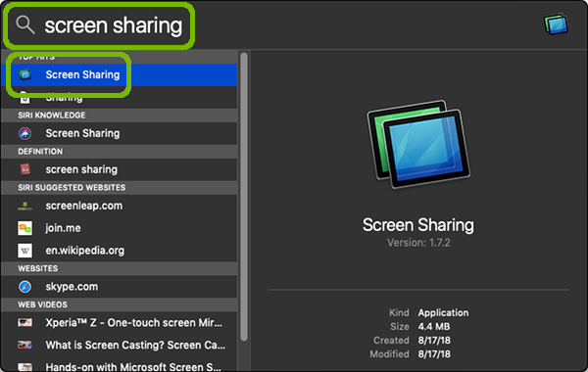
Task: Click the Wikipedia W icon
Action: [25, 251]
